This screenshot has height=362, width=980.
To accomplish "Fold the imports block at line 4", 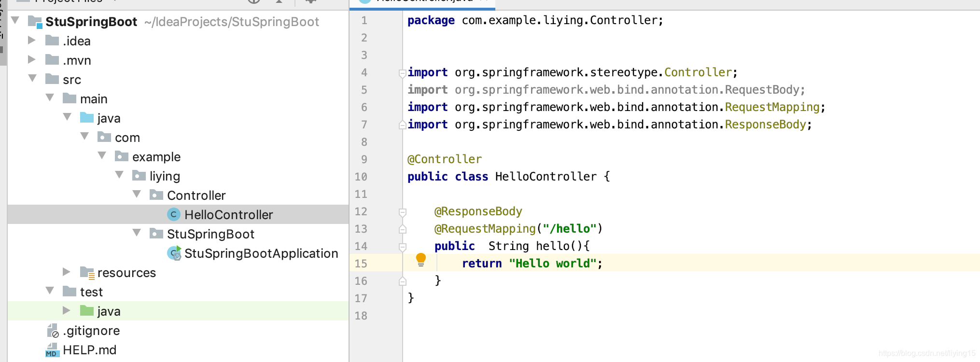I will 403,73.
